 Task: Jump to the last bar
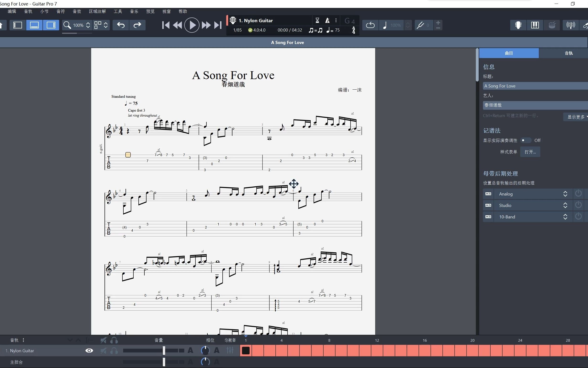click(218, 25)
